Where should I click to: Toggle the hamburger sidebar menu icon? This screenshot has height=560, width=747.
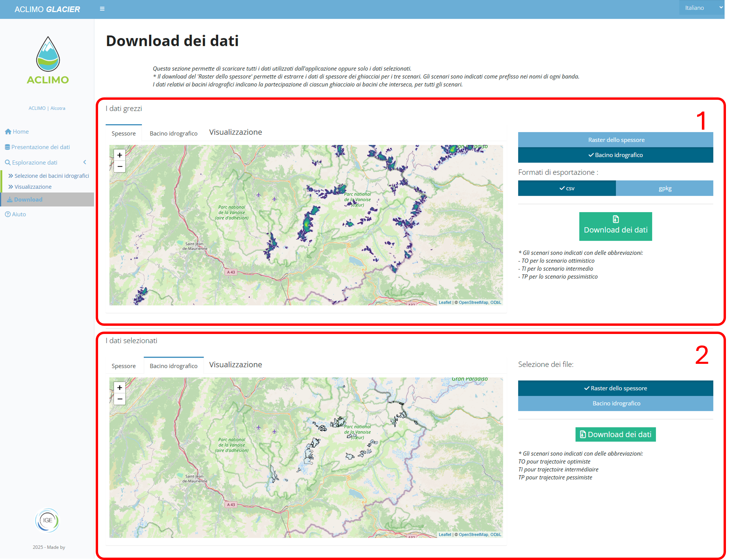[102, 9]
